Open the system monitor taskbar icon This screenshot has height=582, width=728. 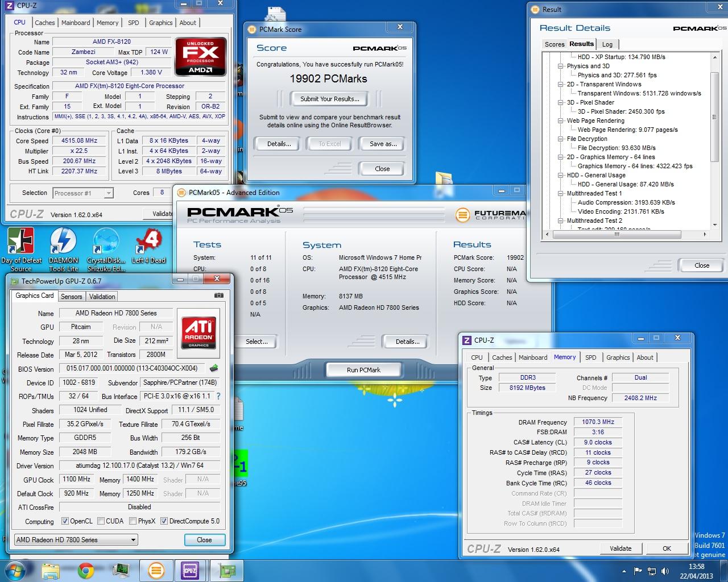click(x=121, y=570)
